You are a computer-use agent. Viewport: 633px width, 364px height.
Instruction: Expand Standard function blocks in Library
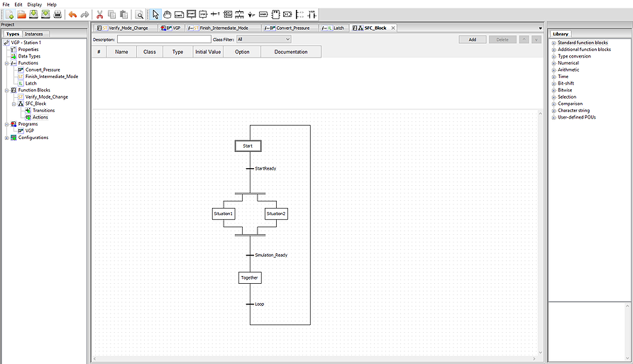[x=554, y=43]
